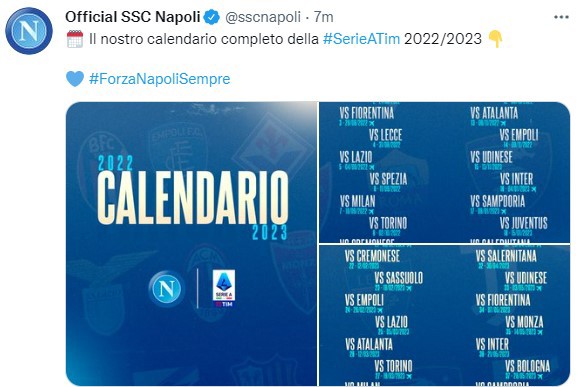Screen dimensions: 583x387
Task: Click the Official SSC Napoli display name
Action: click(x=133, y=17)
